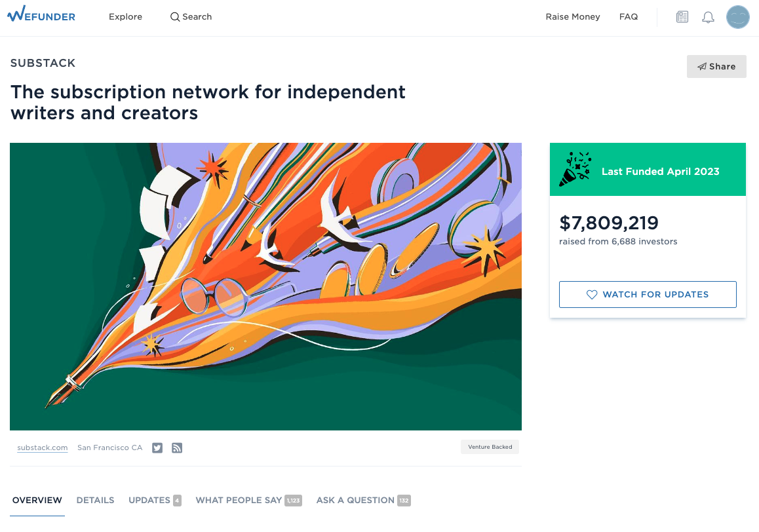This screenshot has height=532, width=759.
Task: Click the Substack cover illustration
Action: coord(265,286)
